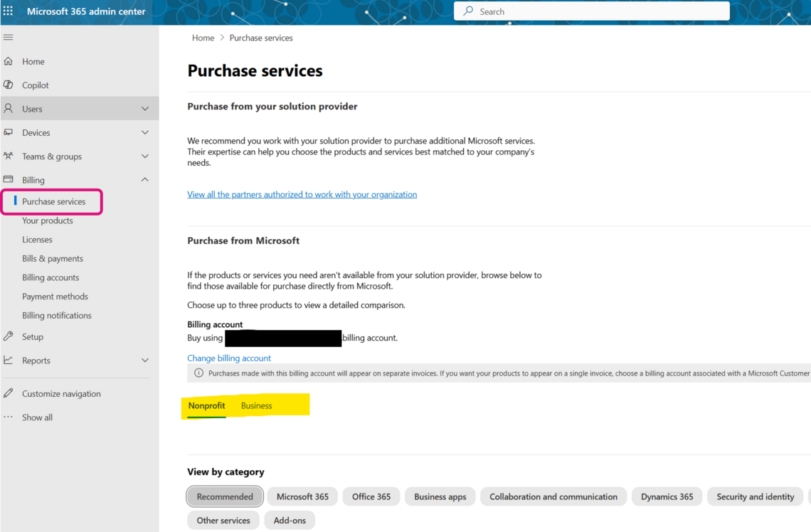This screenshot has height=532, width=811.
Task: Collapse the navigation menu hamburger icon
Action: tap(9, 37)
